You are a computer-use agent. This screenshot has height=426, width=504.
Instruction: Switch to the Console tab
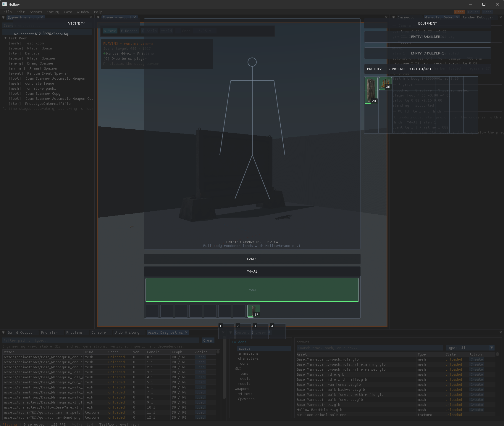(x=98, y=332)
